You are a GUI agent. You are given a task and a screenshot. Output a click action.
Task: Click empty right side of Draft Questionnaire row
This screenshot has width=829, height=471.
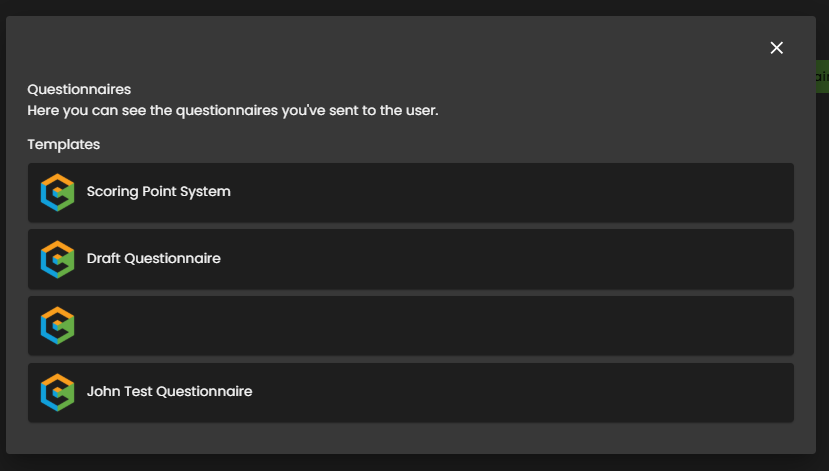coord(600,259)
